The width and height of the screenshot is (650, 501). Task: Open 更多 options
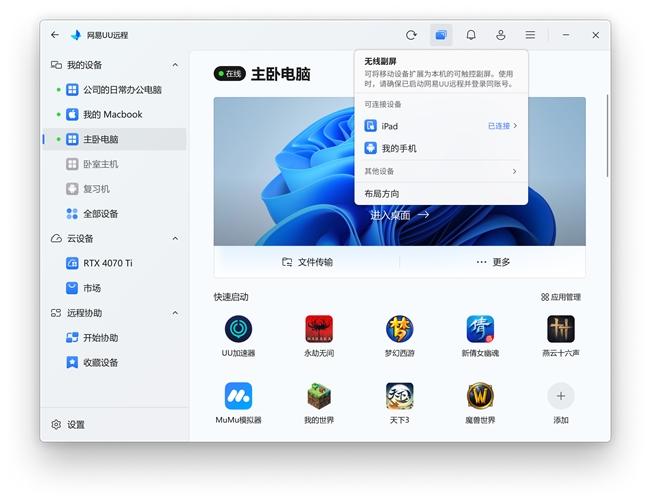pos(493,262)
